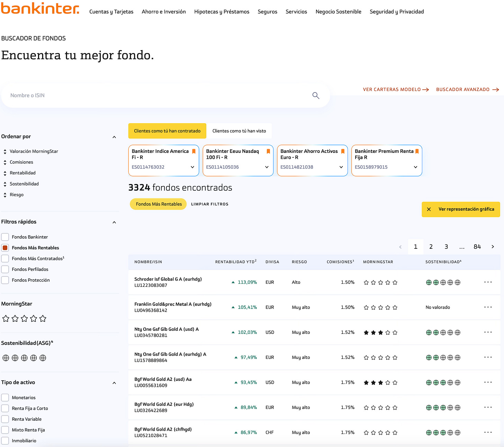Open Seguridad y Privacidad menu

397,12
